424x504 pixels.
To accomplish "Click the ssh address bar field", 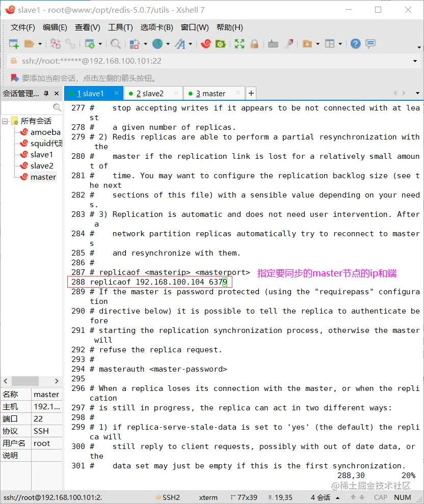I will [213, 61].
